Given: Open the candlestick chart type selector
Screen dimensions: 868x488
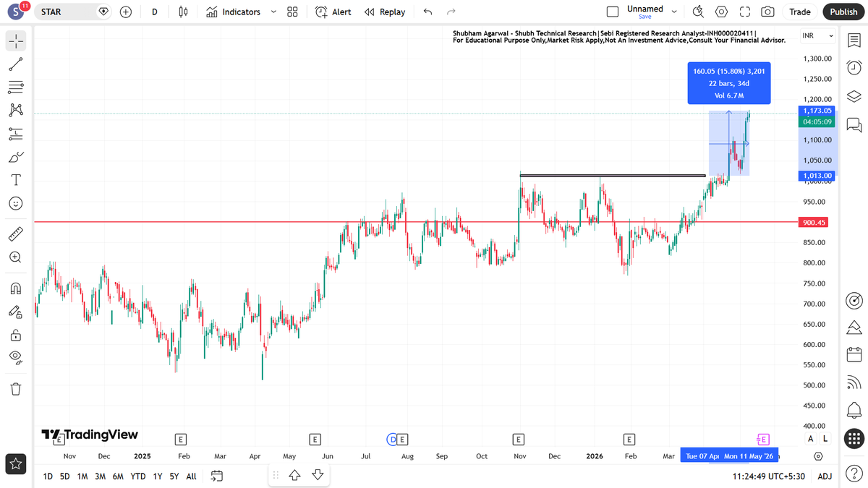Looking at the screenshot, I should pyautogui.click(x=183, y=12).
